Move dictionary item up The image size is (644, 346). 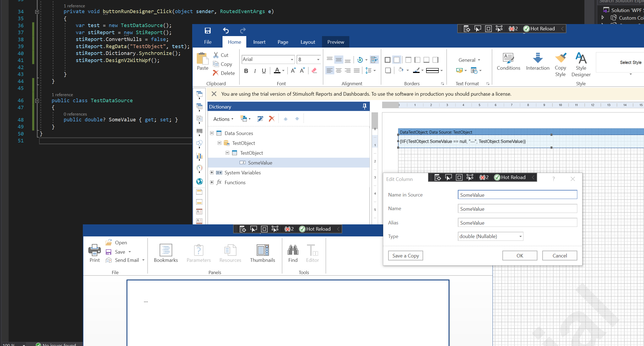pyautogui.click(x=286, y=119)
